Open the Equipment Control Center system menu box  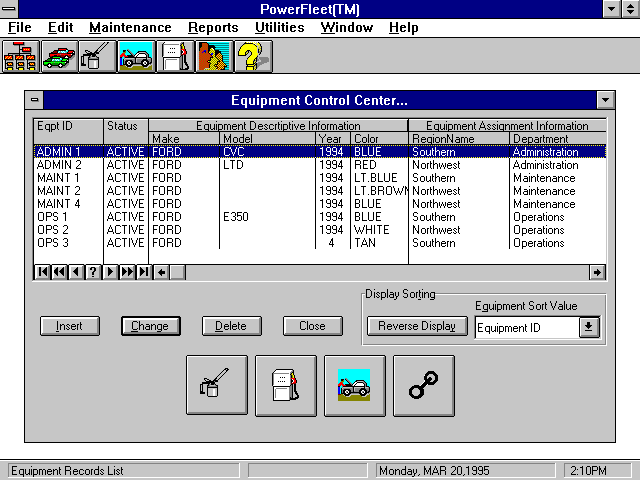click(35, 100)
